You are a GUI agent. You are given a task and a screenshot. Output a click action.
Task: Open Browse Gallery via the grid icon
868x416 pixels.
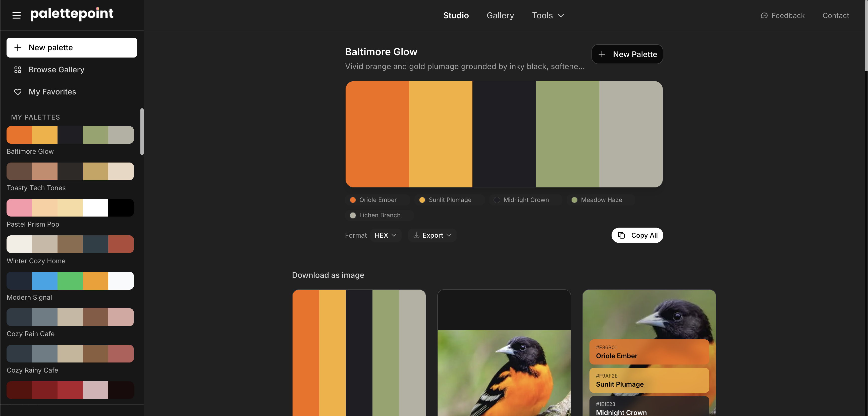coord(18,70)
